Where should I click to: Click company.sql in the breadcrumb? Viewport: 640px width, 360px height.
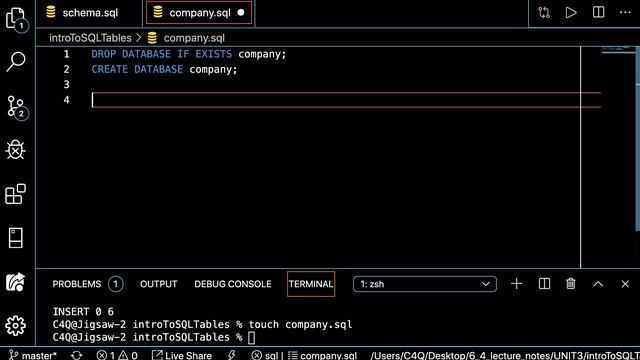(194, 38)
